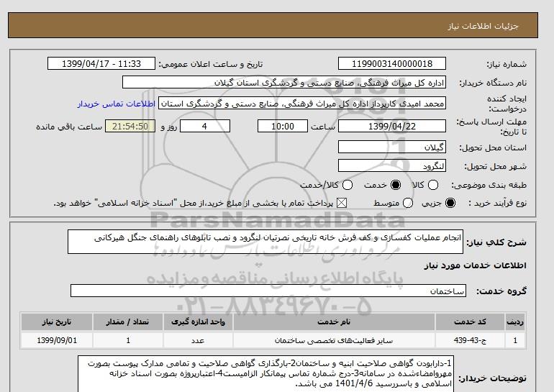554x392 pixels.
Task: Click the ساعت باقی مانده label
Action: (x=69, y=127)
